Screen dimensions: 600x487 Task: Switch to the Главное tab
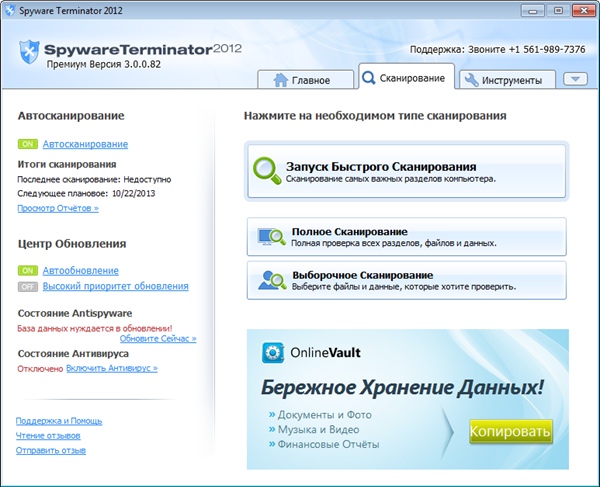(x=306, y=80)
